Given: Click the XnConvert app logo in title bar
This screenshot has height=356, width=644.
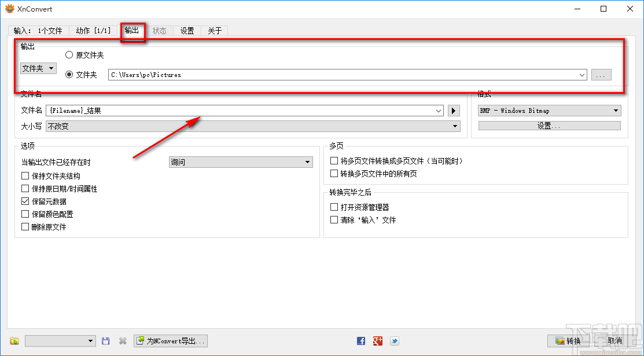Looking at the screenshot, I should (9, 9).
